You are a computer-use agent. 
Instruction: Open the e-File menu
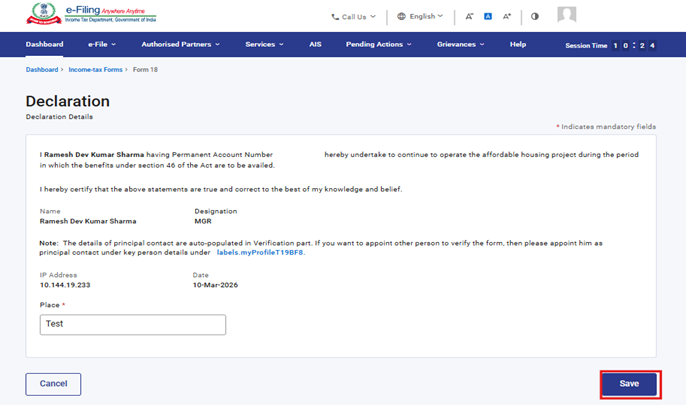pos(101,45)
